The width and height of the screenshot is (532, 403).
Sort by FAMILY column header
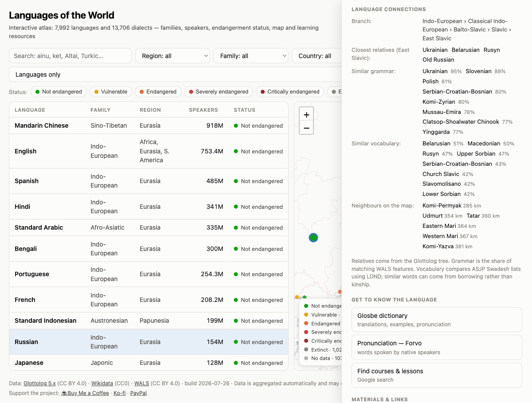pos(101,110)
